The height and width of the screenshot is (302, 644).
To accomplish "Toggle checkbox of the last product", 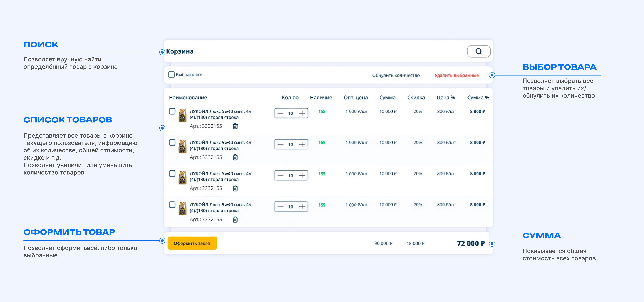I will [x=172, y=205].
